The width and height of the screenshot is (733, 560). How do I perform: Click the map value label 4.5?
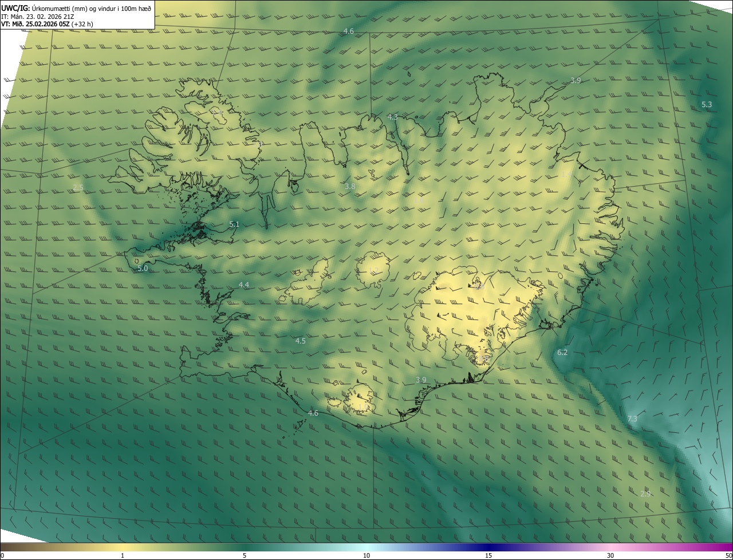click(300, 341)
